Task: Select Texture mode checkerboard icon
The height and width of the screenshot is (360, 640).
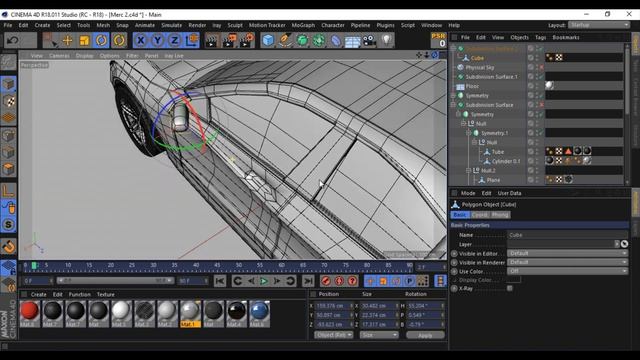Action: point(9,101)
